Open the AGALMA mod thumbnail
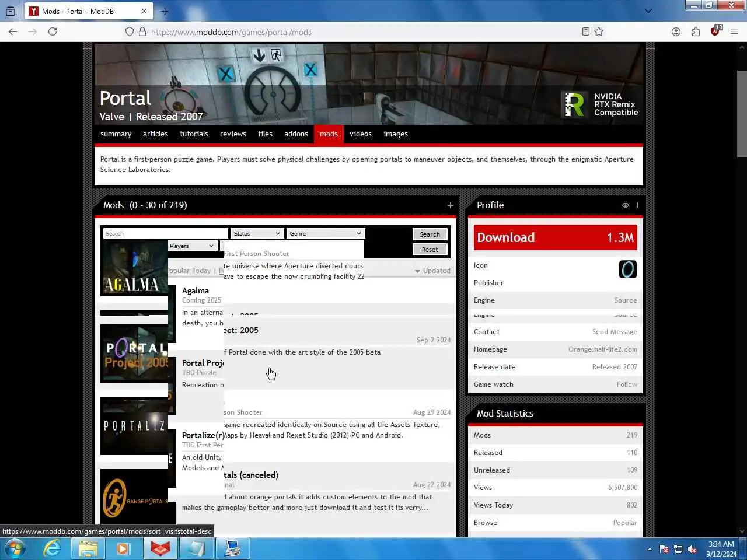 pos(134,268)
